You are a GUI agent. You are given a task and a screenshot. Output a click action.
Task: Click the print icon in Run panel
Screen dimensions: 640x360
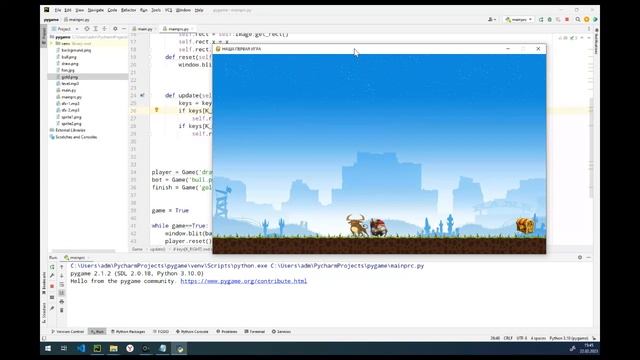click(62, 302)
